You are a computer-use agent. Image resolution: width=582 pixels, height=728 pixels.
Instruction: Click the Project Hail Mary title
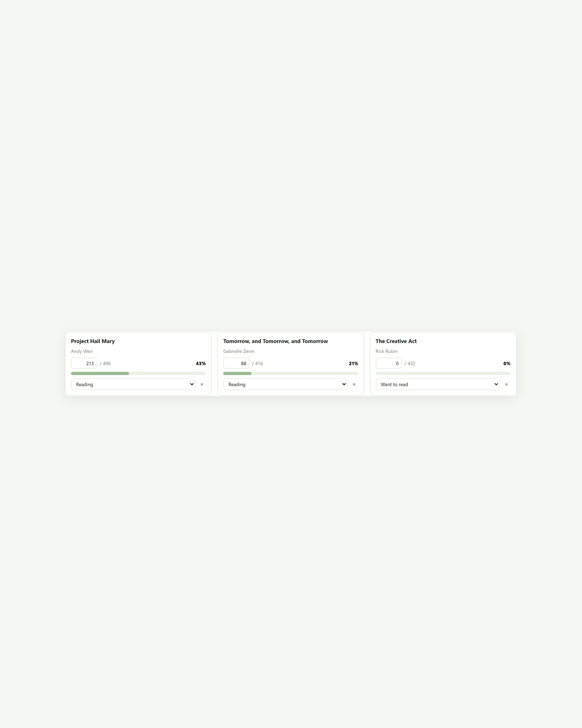[x=93, y=341]
